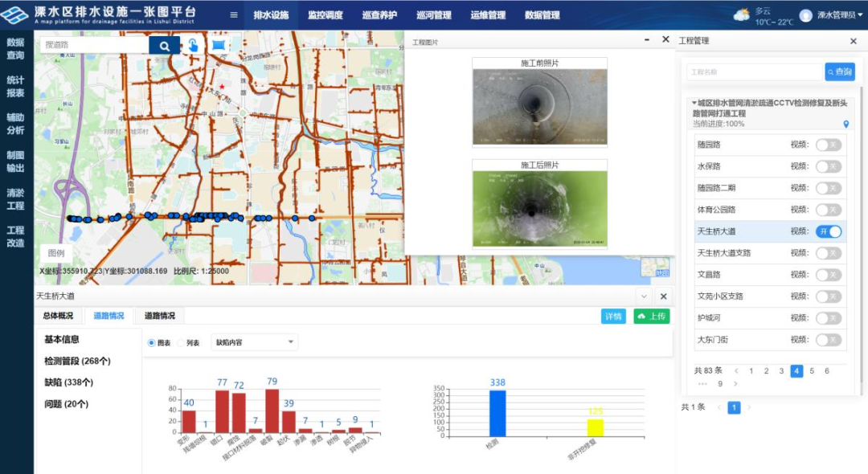The image size is (868, 474).
Task: Switch to the blue 道路情况 tab
Action: 108,316
